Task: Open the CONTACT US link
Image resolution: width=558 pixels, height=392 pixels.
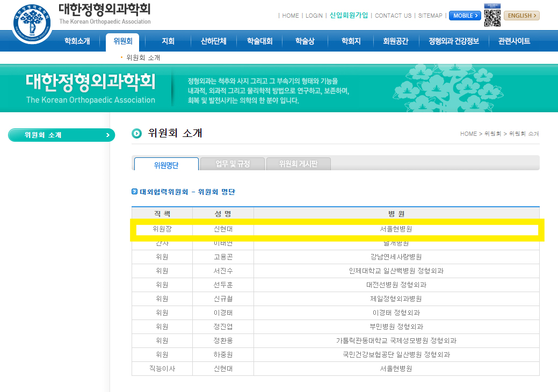Action: click(x=393, y=16)
